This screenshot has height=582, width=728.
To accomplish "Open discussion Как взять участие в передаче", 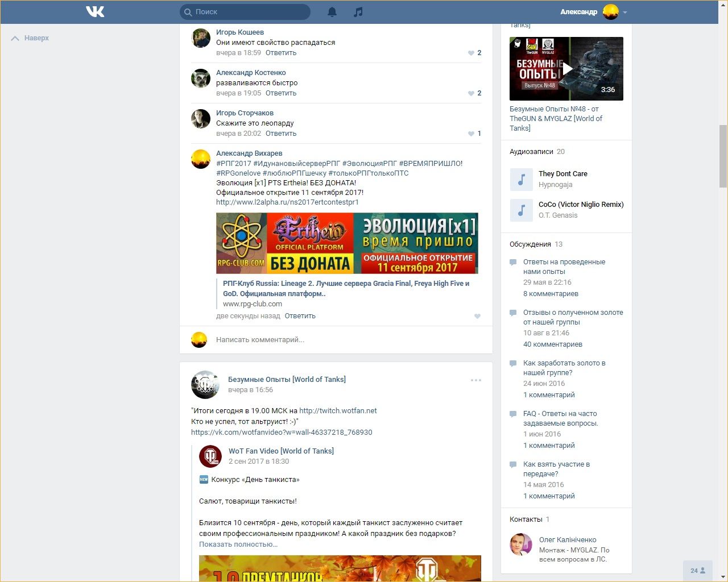I will point(556,469).
